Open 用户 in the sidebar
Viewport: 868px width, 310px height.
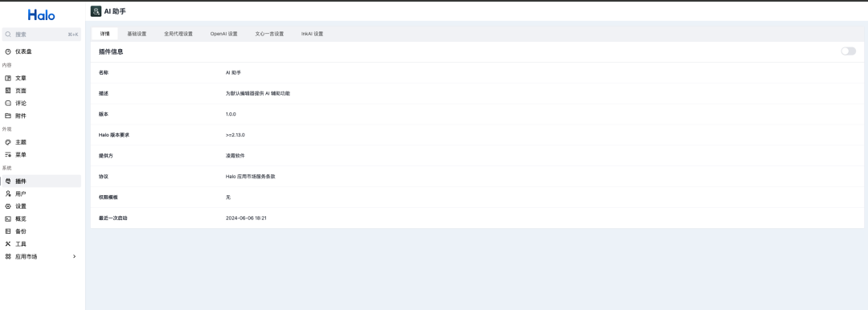tap(42, 194)
